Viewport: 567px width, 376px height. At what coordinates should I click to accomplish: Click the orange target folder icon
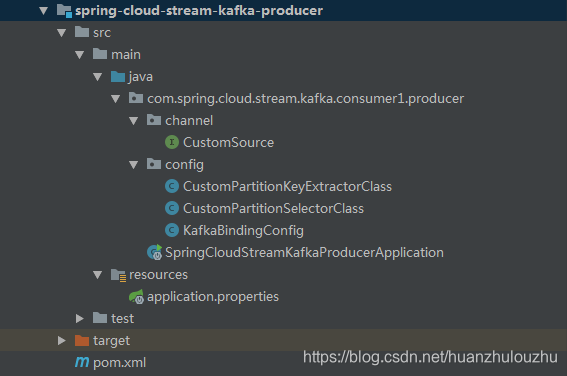click(82, 340)
